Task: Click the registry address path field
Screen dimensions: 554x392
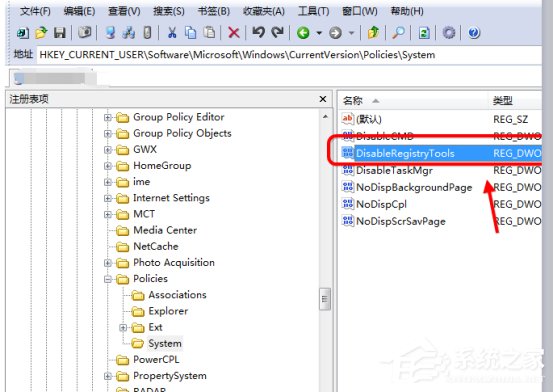Action: (289, 55)
